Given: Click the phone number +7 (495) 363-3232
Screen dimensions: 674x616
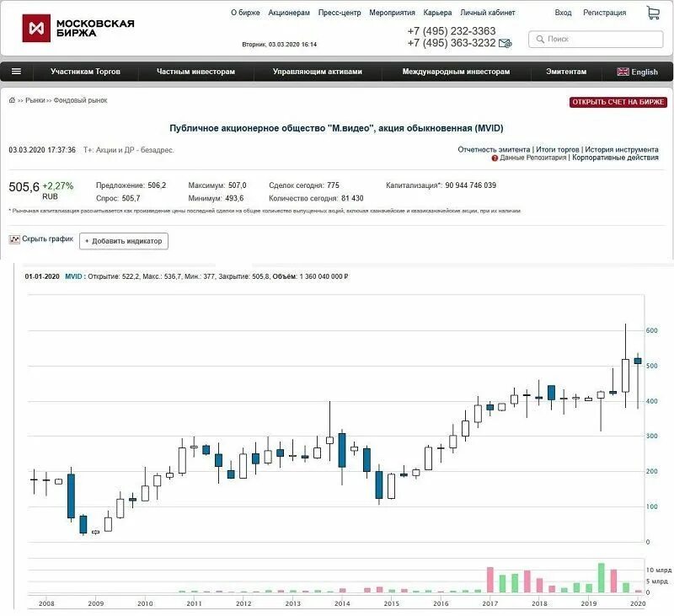Looking at the screenshot, I should point(452,43).
